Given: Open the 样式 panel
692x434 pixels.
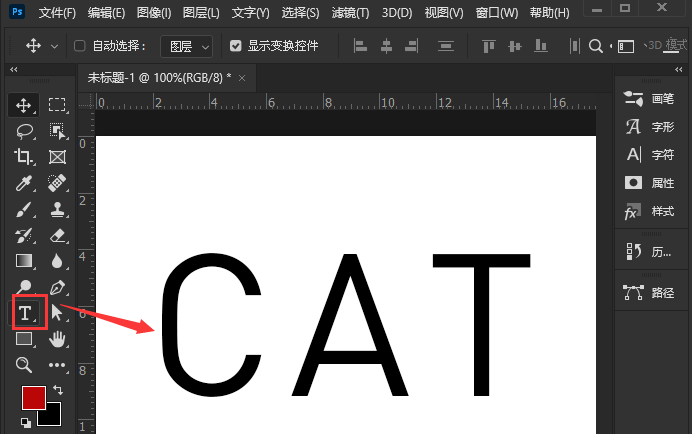Looking at the screenshot, I should click(649, 211).
